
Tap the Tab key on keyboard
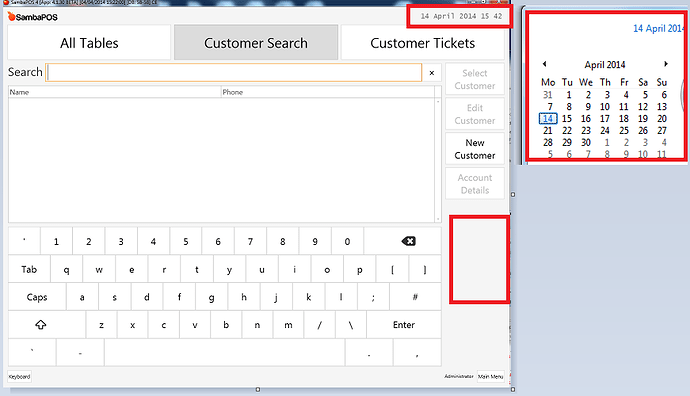click(x=29, y=269)
